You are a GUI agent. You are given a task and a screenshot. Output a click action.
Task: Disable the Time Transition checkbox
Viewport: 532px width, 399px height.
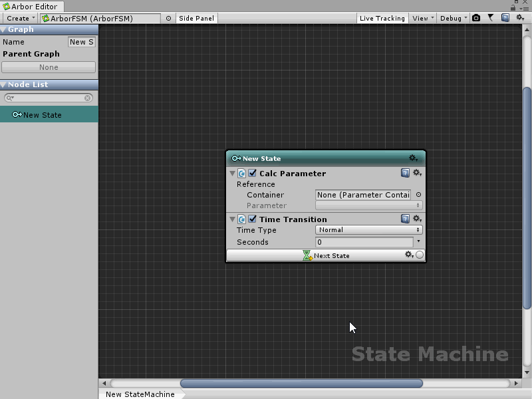coord(253,219)
